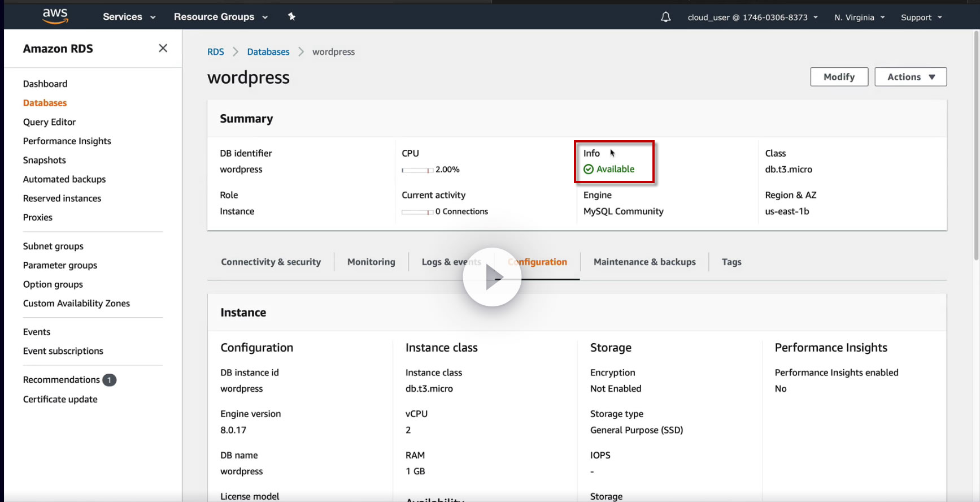Viewport: 980px width, 502px height.
Task: Open the N. Virginia region selector
Action: click(x=859, y=18)
